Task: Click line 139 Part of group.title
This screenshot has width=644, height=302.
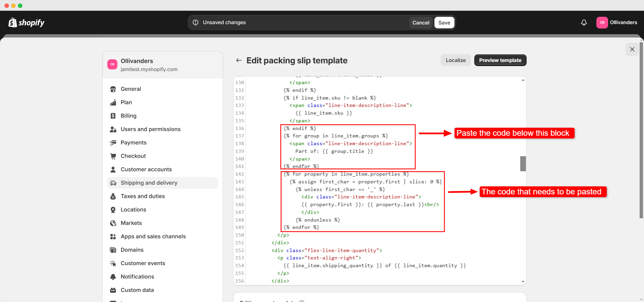Action: coord(334,151)
